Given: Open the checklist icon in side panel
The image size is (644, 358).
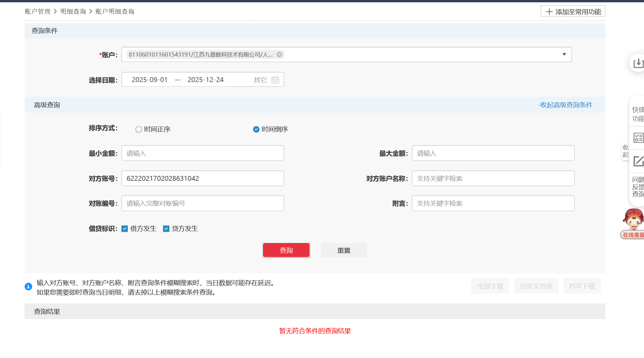Looking at the screenshot, I should [x=638, y=138].
